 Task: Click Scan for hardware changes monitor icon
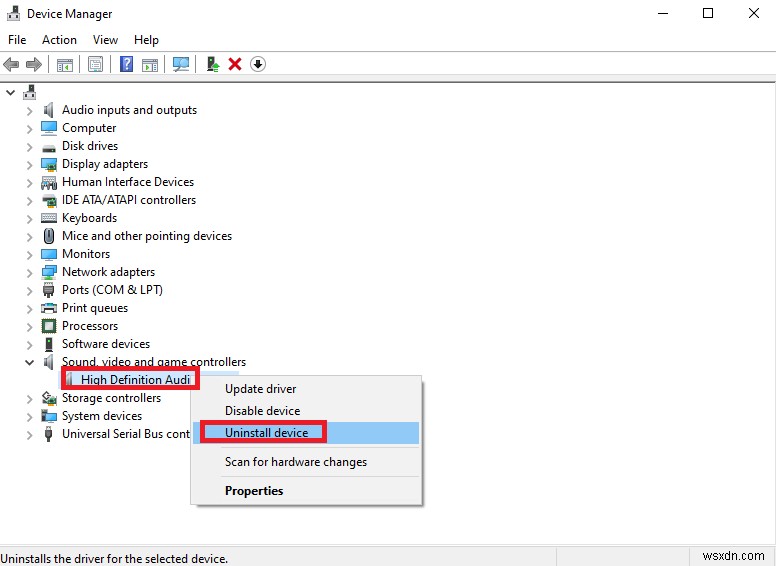coord(181,64)
